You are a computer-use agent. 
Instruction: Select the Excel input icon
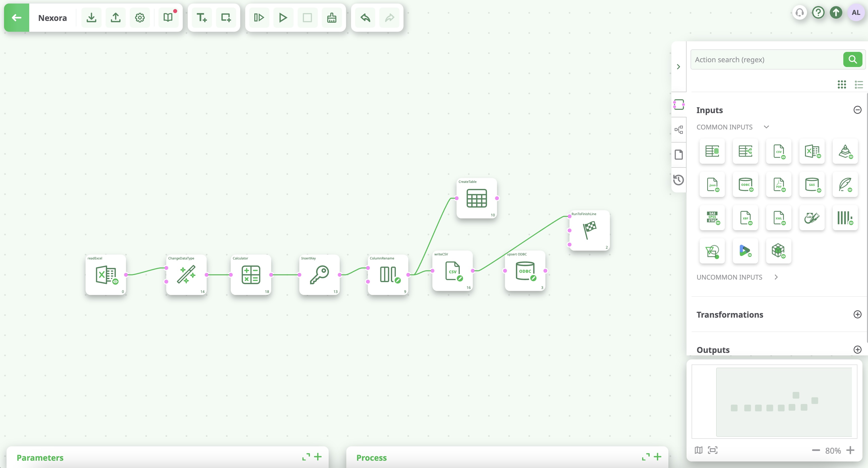812,151
